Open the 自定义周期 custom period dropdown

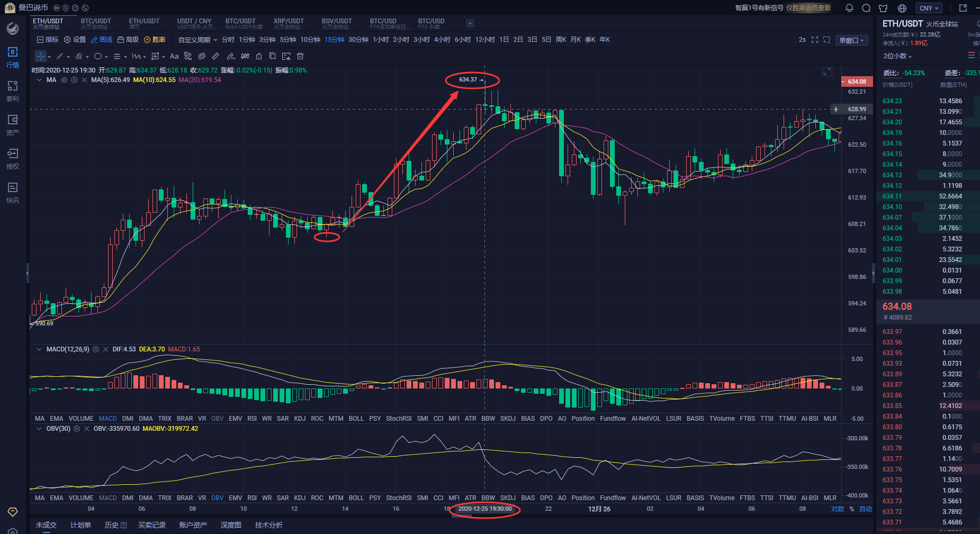click(x=198, y=40)
